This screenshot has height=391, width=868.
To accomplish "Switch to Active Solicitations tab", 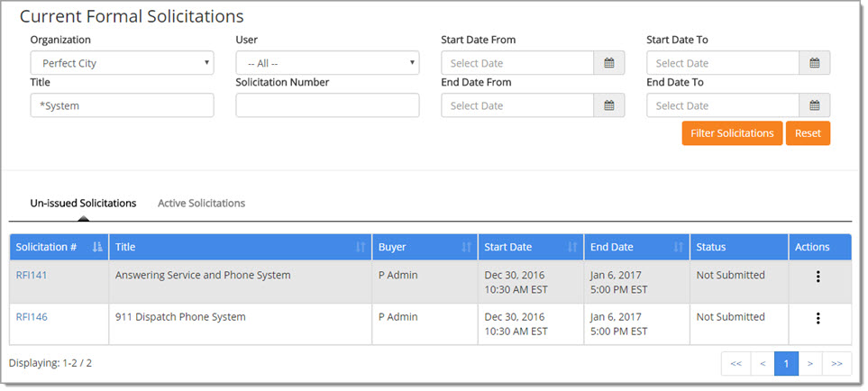I will click(x=201, y=204).
